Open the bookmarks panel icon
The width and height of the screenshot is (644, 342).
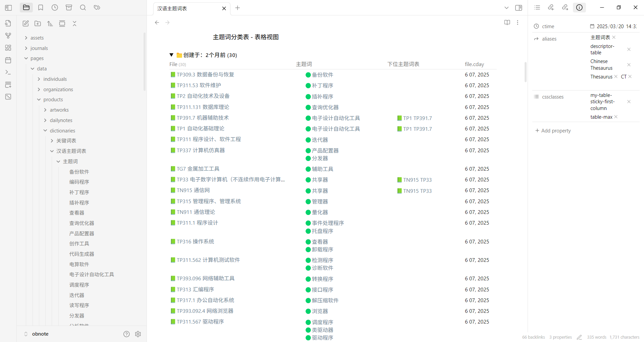click(x=41, y=8)
